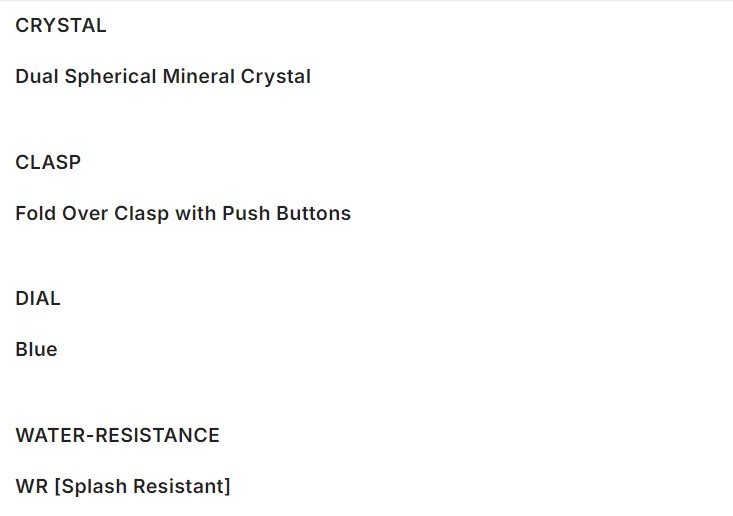This screenshot has height=516, width=733.
Task: Click the DIAL specification heading
Action: tap(38, 299)
